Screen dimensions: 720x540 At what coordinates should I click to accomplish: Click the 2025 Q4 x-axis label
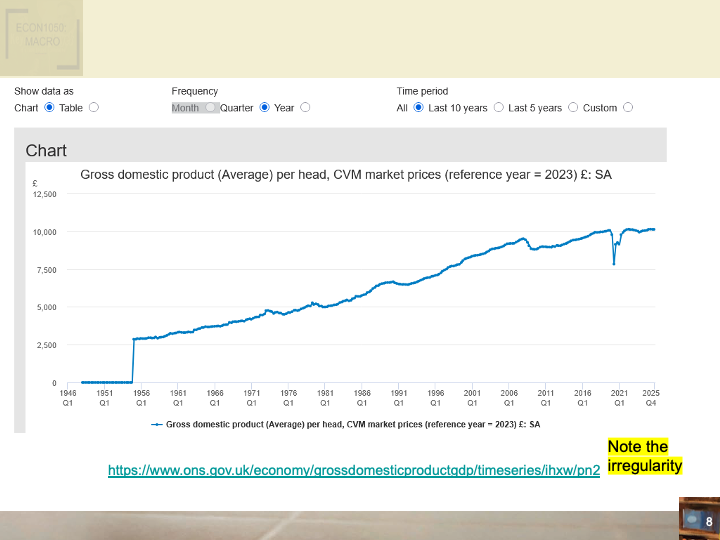point(650,398)
